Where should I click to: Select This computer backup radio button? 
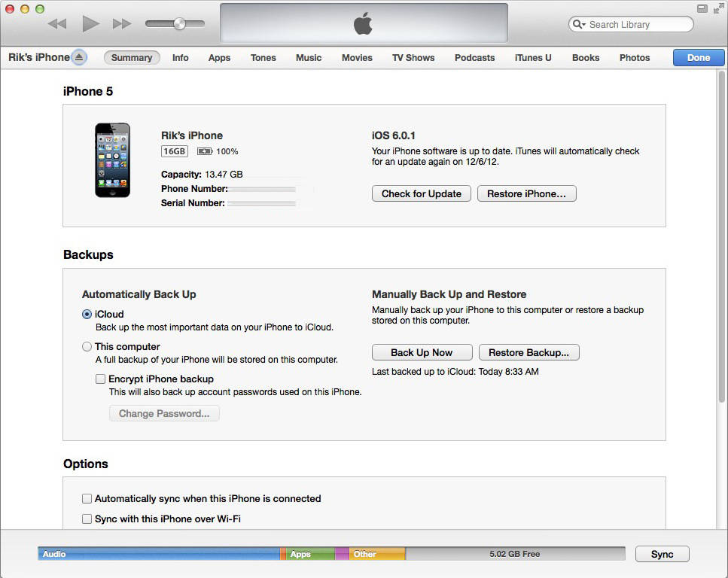point(87,347)
